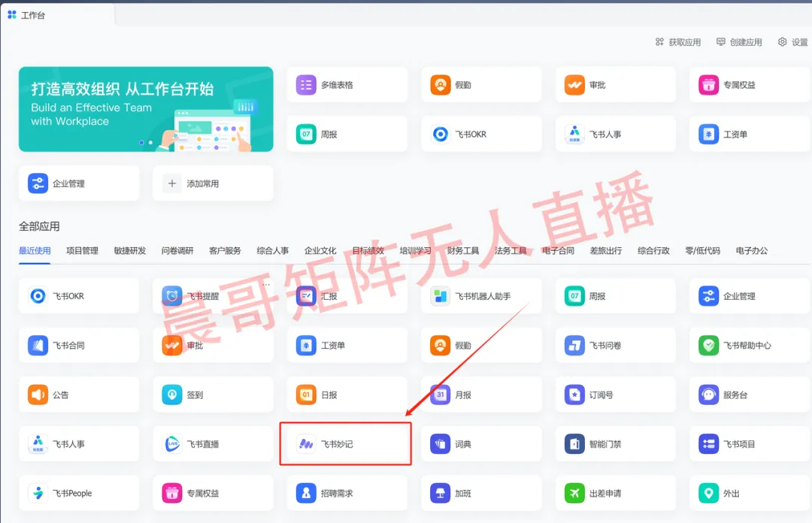This screenshot has height=523, width=812.
Task: Select the 客户服务 tab
Action: (x=226, y=251)
